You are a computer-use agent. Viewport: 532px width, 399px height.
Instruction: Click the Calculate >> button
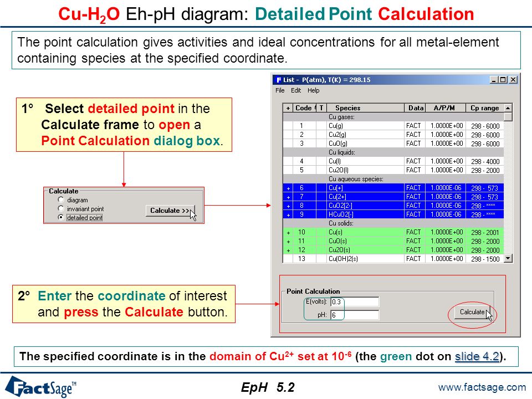tap(170, 211)
